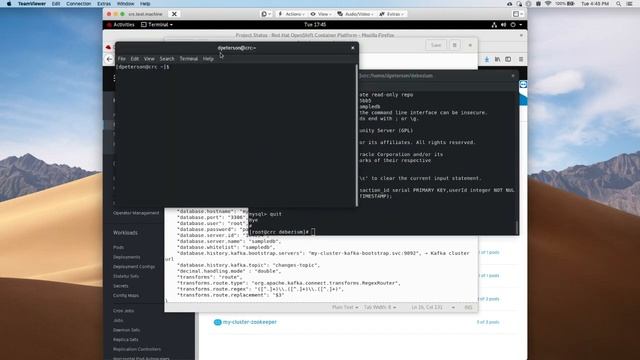Open the Edit menu in dpeterson terminal
This screenshot has height=360, width=640.
135,59
